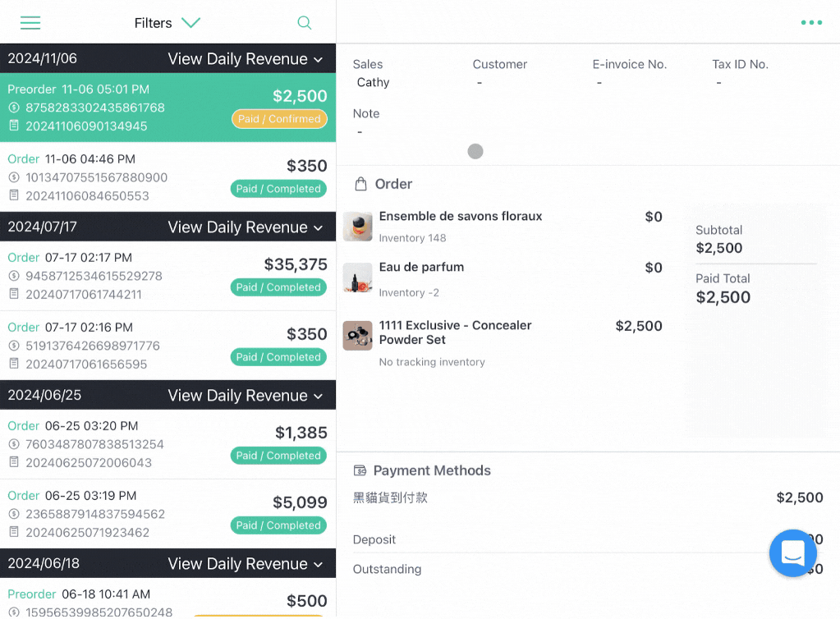Open Eau de parfum product thumbnail
The image size is (840, 619).
tap(357, 277)
